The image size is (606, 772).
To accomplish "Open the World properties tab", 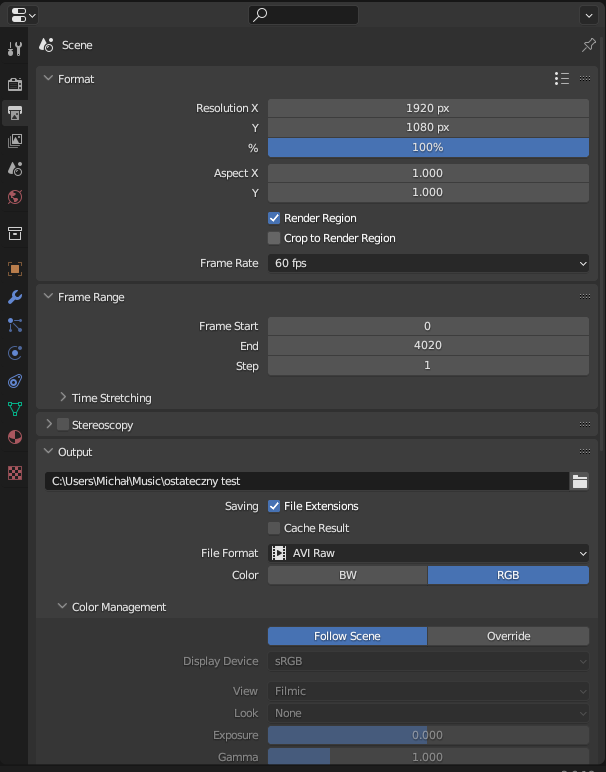I will pyautogui.click(x=15, y=197).
